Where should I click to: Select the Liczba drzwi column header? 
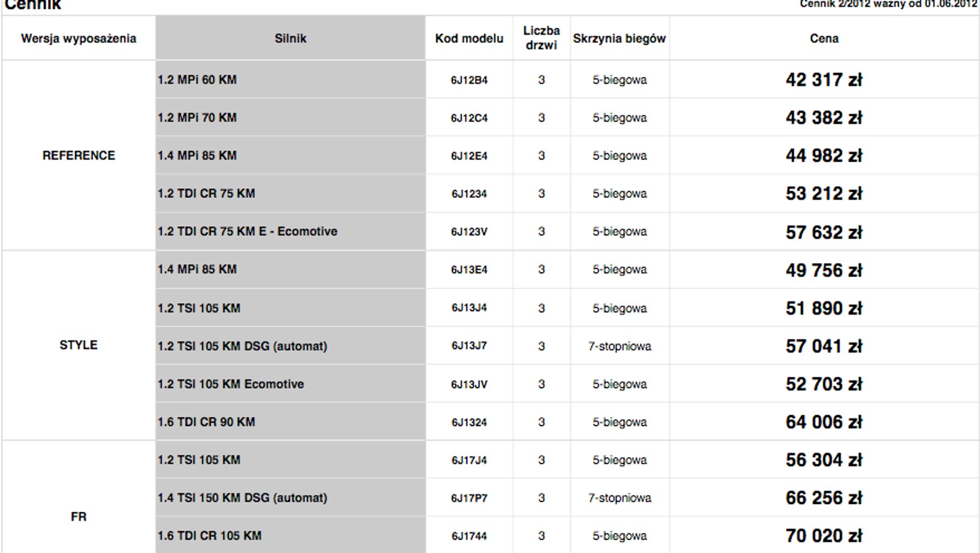[541, 38]
